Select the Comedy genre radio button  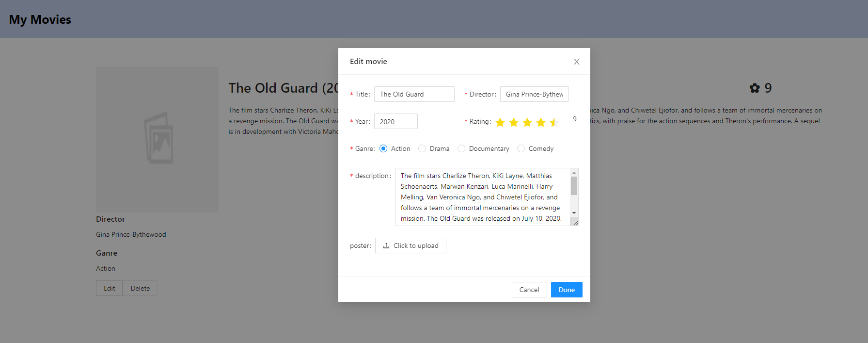click(x=521, y=148)
